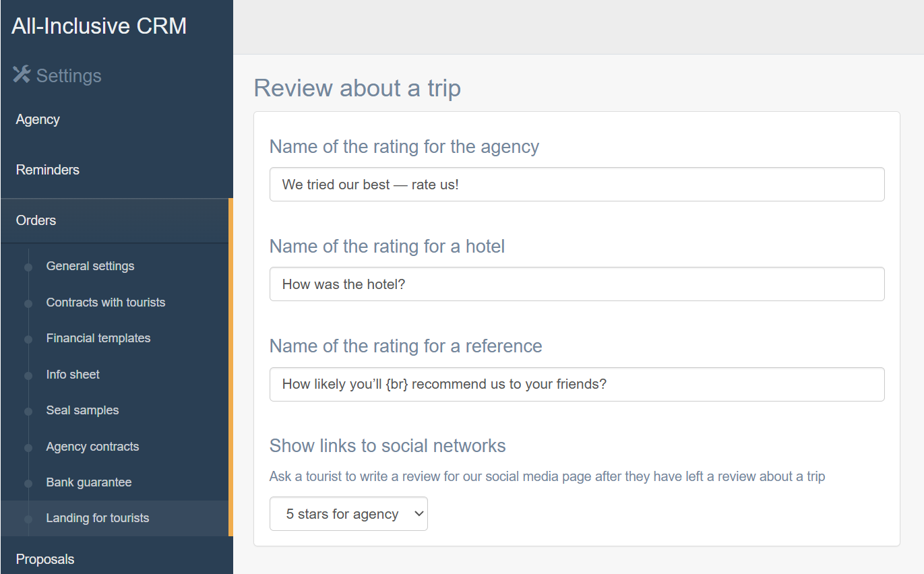924x574 pixels.
Task: Click the Settings wrench icon
Action: click(22, 75)
